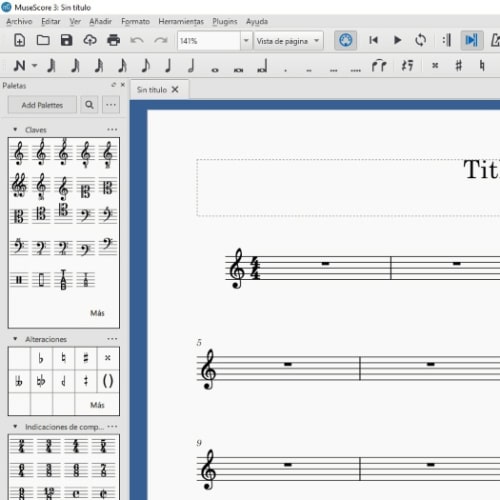Print the score with the printer icon
500x500 pixels.
[114, 40]
